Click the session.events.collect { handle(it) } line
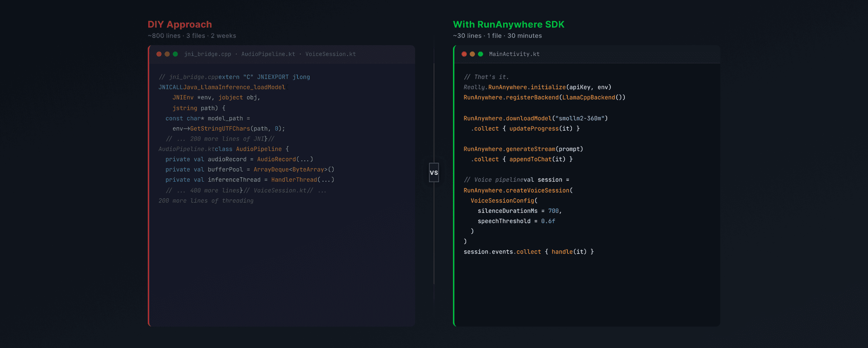This screenshot has width=868, height=348. (x=529, y=252)
